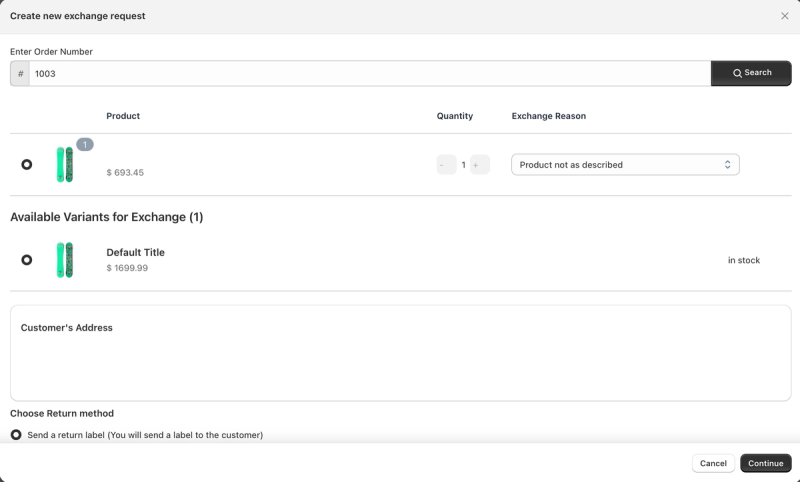Decrease quantity with the minus button
The width and height of the screenshot is (800, 482).
point(446,165)
